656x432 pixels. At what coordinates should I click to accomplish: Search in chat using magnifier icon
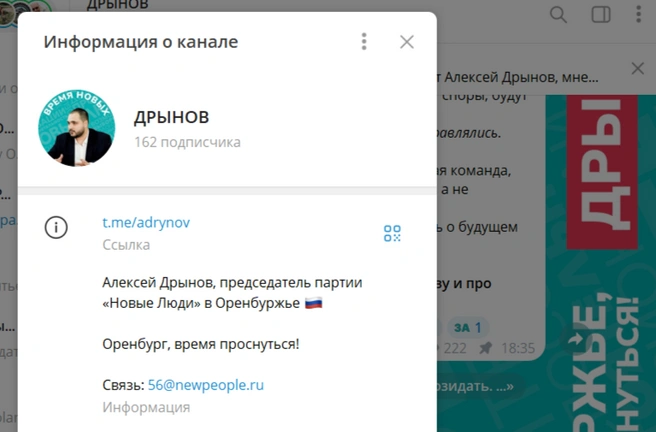[x=558, y=15]
